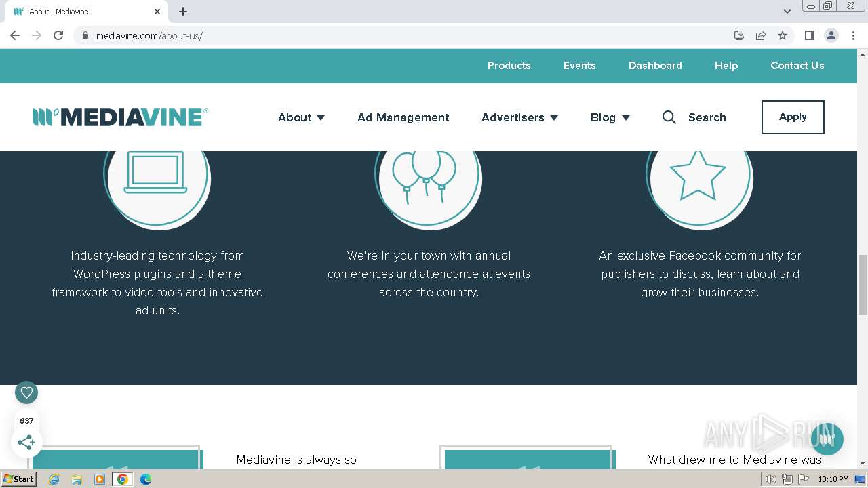This screenshot has height=488, width=868.
Task: Share this page icon
Action: pyautogui.click(x=761, y=35)
